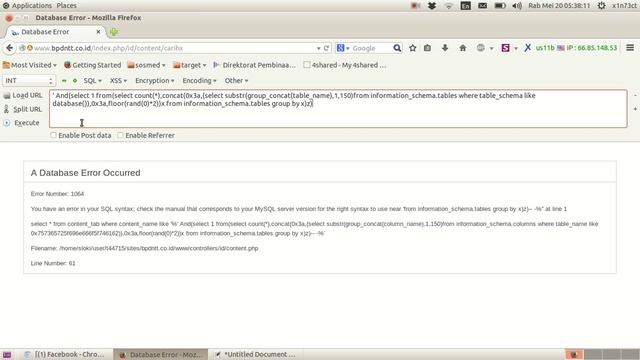Open the volume indicator in the top panel
The image size is (640, 360).
tap(517, 6)
